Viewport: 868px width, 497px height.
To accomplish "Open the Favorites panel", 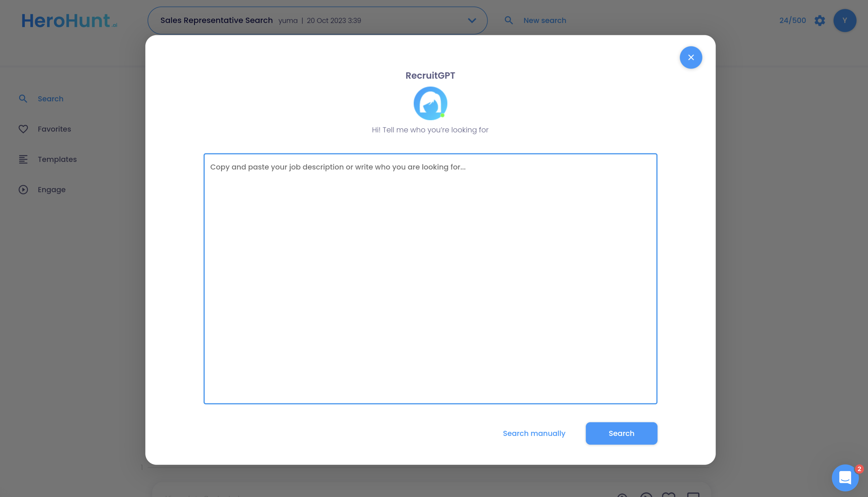I will (54, 129).
